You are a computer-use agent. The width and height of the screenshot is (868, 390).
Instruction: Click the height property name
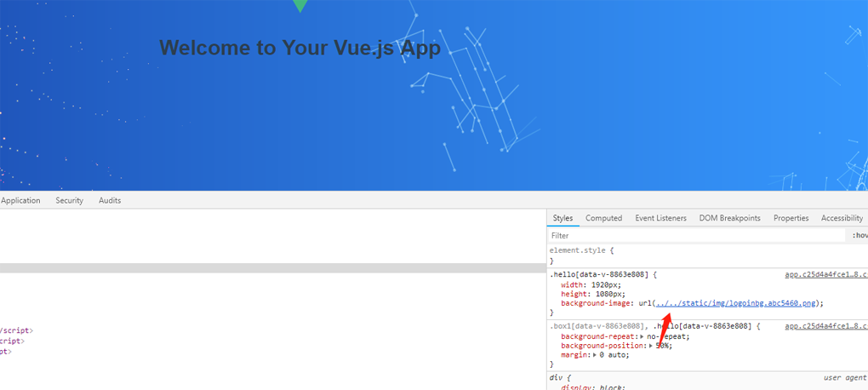point(574,293)
